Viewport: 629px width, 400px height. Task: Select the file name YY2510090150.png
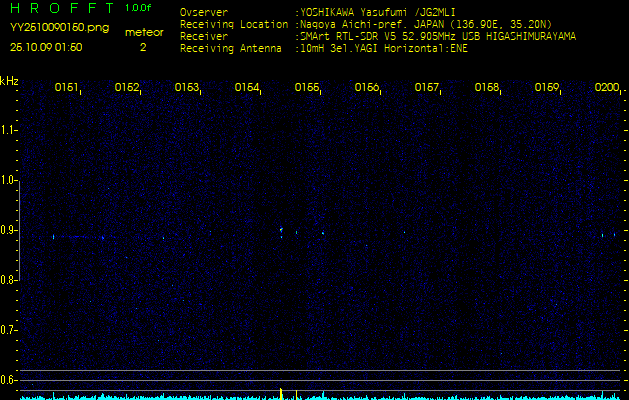click(x=59, y=28)
